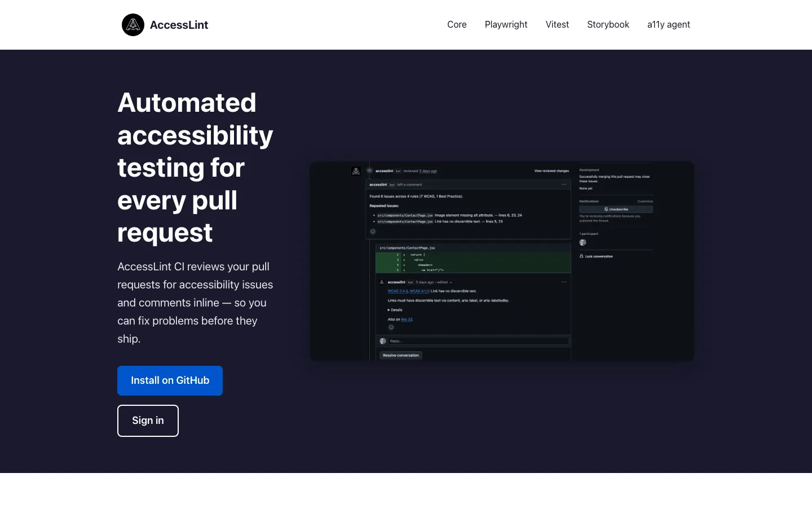Go to the Core nav item

coord(457,25)
